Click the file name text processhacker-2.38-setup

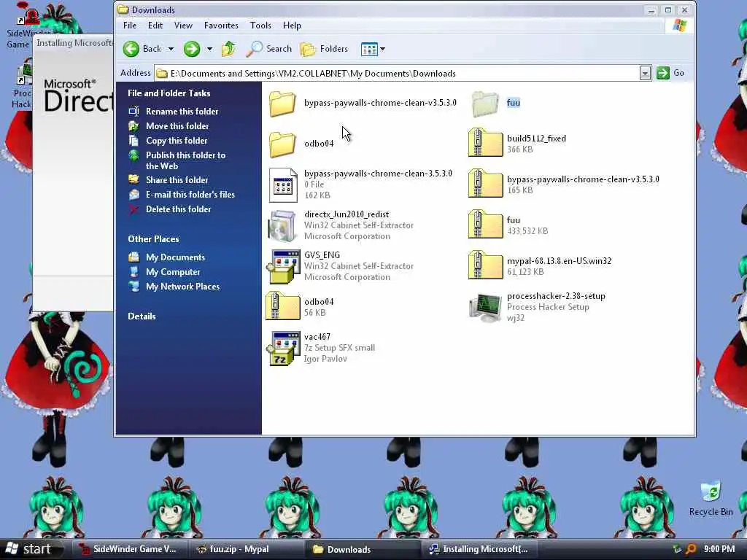click(x=555, y=296)
